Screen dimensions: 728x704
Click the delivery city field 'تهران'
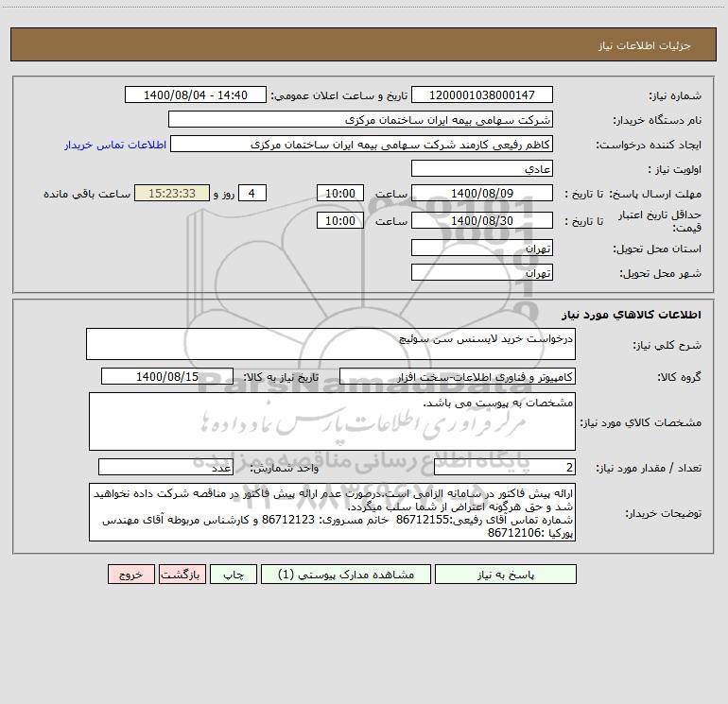(x=482, y=272)
